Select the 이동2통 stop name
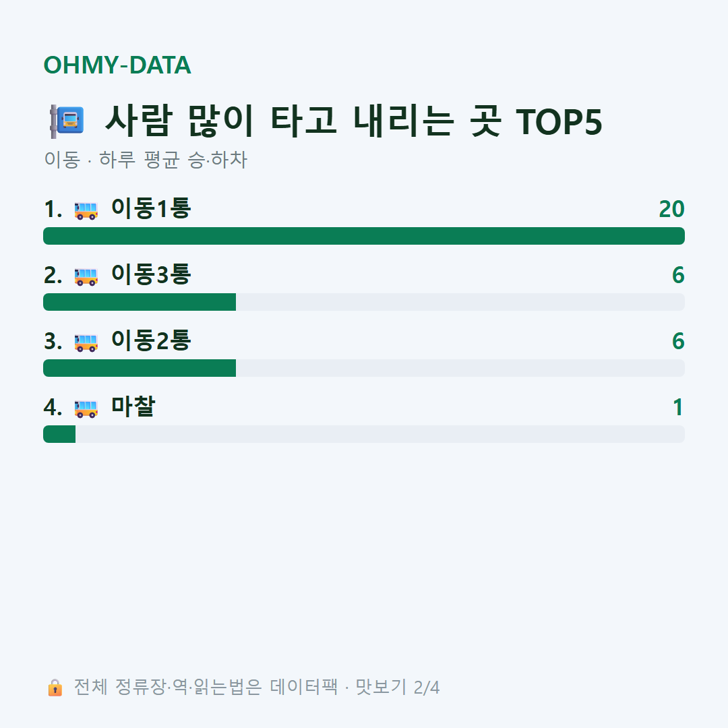Viewport: 728px width, 728px height. tap(151, 340)
